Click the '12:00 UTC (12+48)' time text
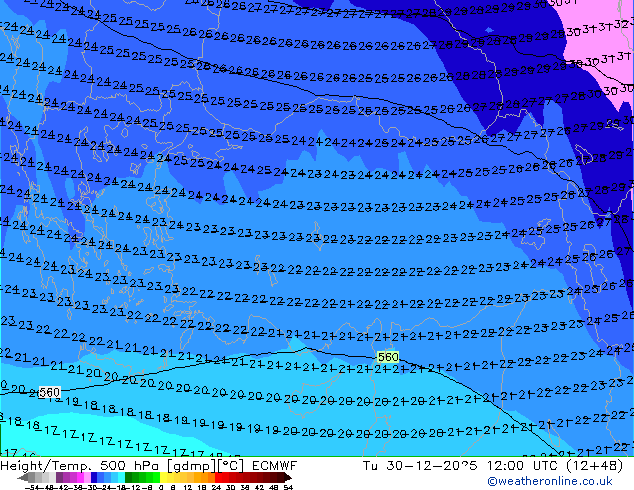This screenshot has width=634, height=490. (555, 466)
